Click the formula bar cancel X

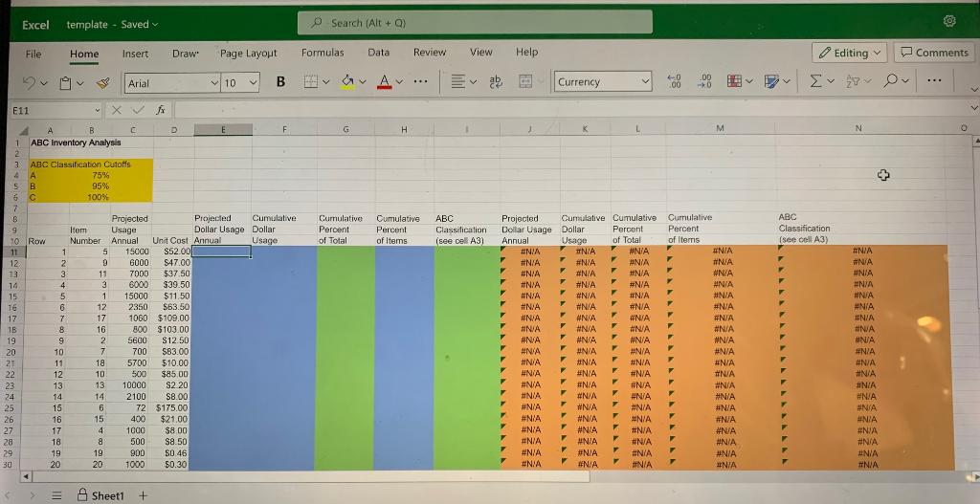click(116, 111)
